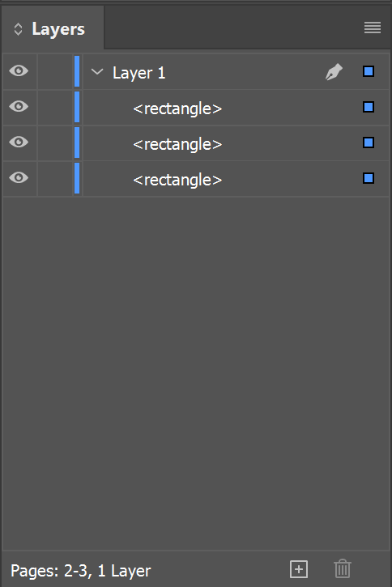The image size is (392, 587).
Task: Toggle the lock box for Layer 1
Action: (x=55, y=71)
